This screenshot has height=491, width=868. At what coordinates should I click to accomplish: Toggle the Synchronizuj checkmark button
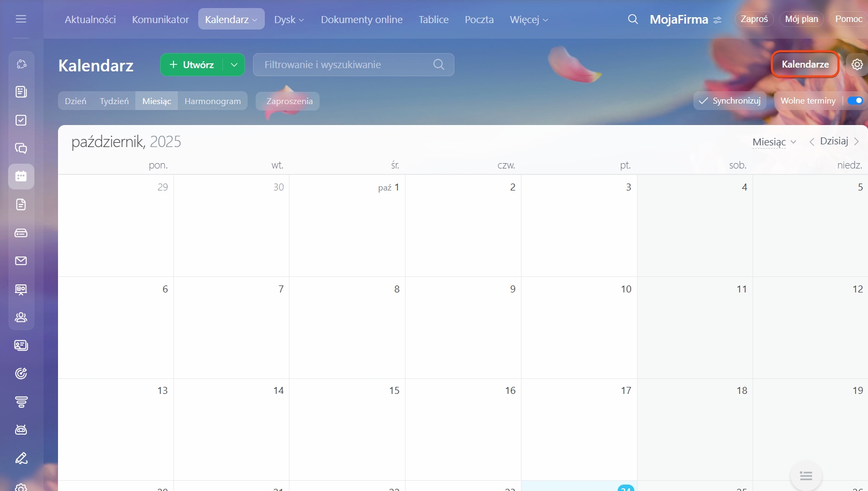click(729, 101)
